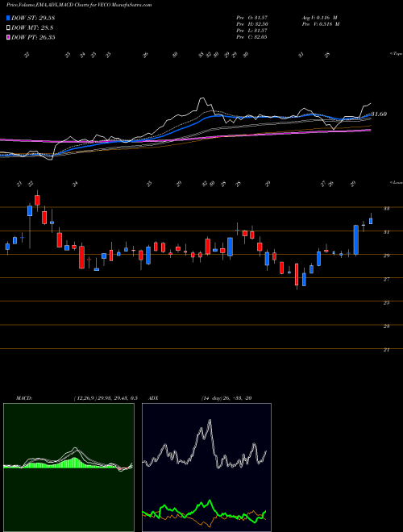Select the 'DOW PT: 26.35' legend text
Viewport: 403px width, 532px height.
(33, 37)
